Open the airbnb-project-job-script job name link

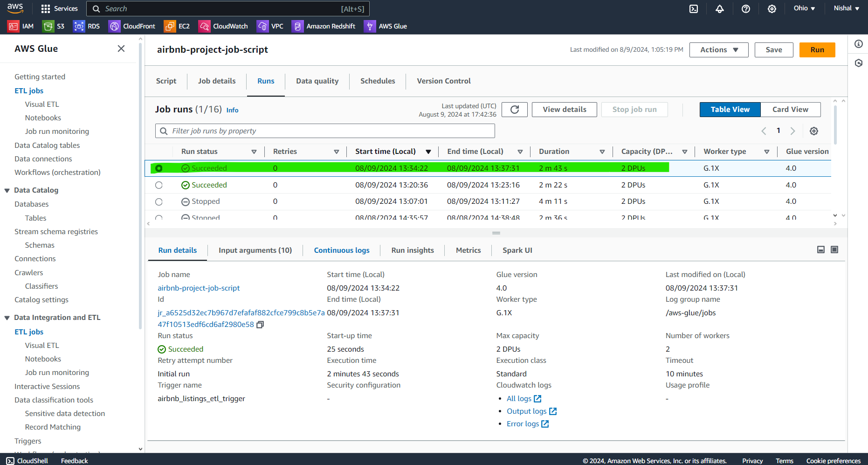tap(199, 288)
